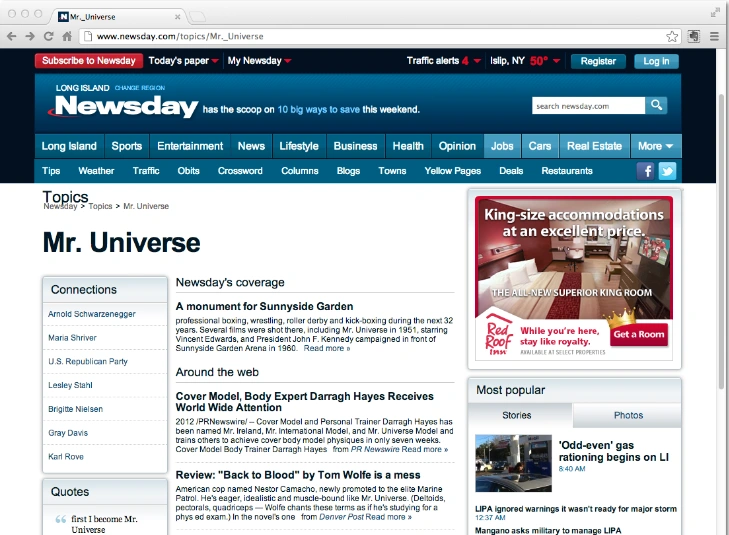Go to Crossword in the subnav
The height and width of the screenshot is (535, 729).
click(240, 171)
